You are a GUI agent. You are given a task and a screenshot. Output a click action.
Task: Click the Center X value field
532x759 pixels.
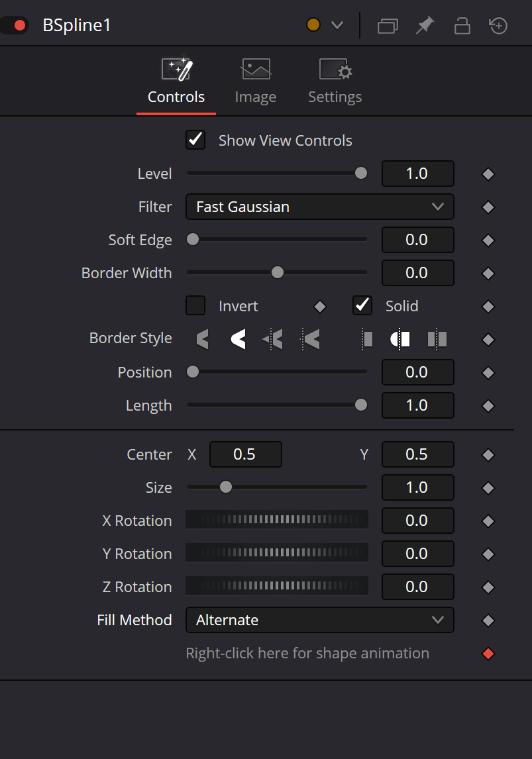245,454
